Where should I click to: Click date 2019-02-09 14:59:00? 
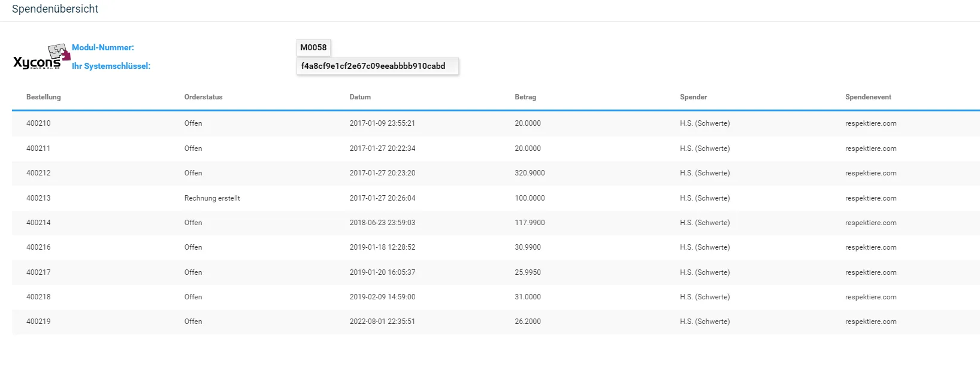382,297
